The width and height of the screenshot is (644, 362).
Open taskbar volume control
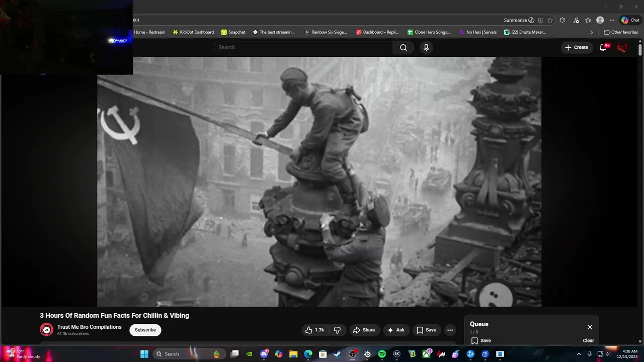pyautogui.click(x=607, y=354)
